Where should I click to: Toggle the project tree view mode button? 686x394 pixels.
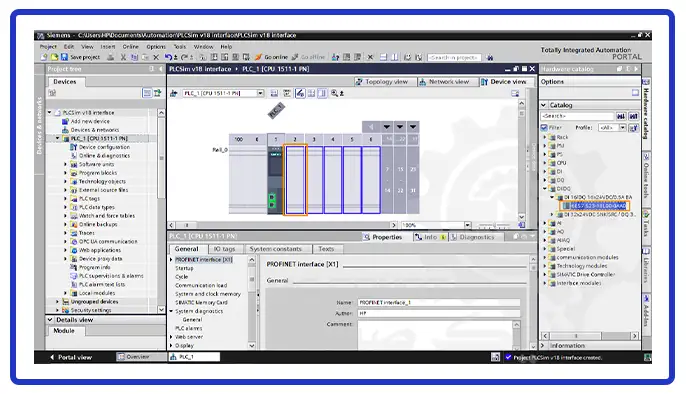[x=147, y=93]
